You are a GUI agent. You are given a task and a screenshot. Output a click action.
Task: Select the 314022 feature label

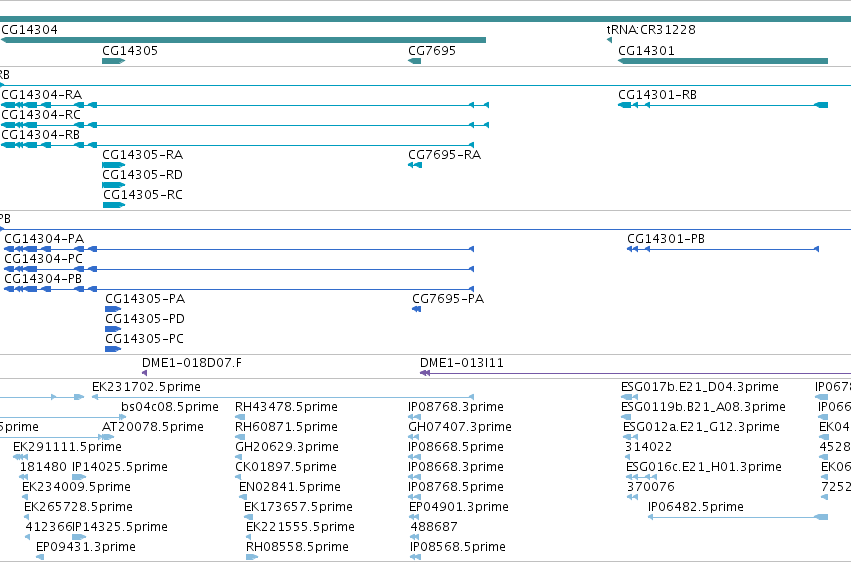click(x=649, y=447)
